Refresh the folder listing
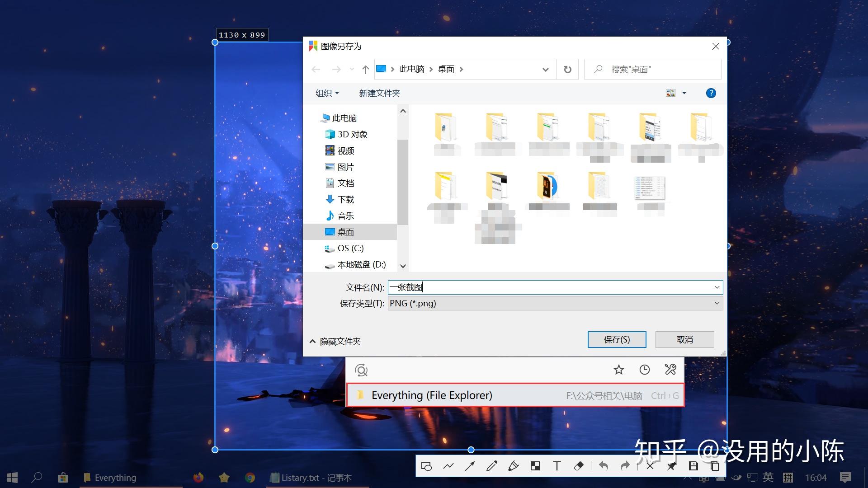Viewport: 868px width, 488px height. click(x=567, y=69)
